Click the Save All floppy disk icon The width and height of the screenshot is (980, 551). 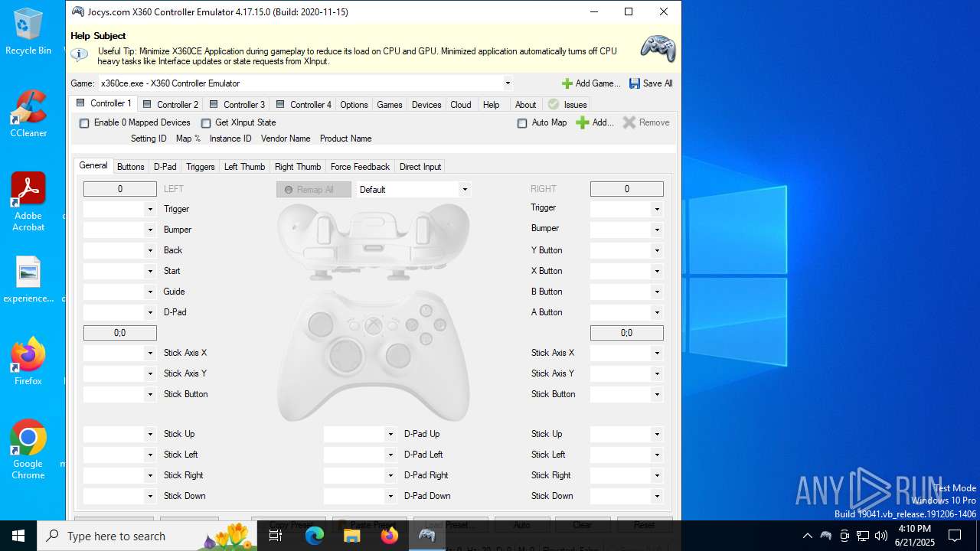(x=635, y=83)
